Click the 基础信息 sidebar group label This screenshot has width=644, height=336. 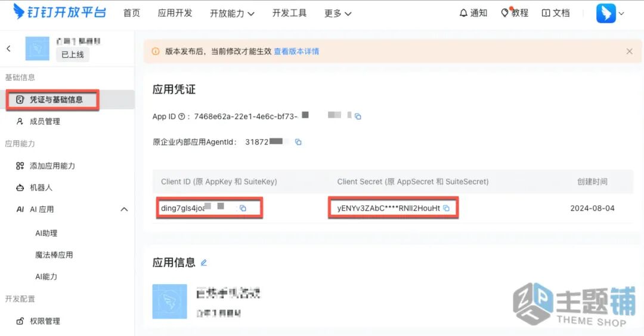point(20,78)
